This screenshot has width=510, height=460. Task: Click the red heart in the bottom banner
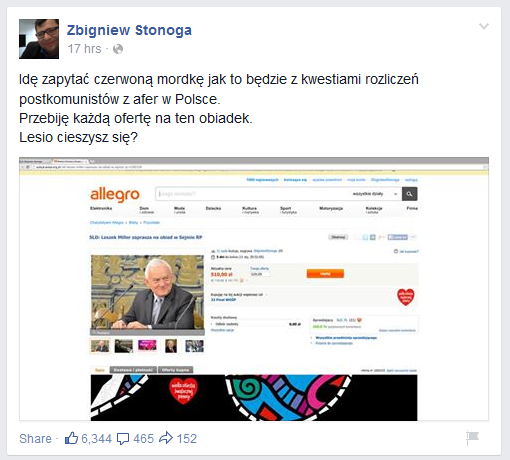pyautogui.click(x=183, y=391)
